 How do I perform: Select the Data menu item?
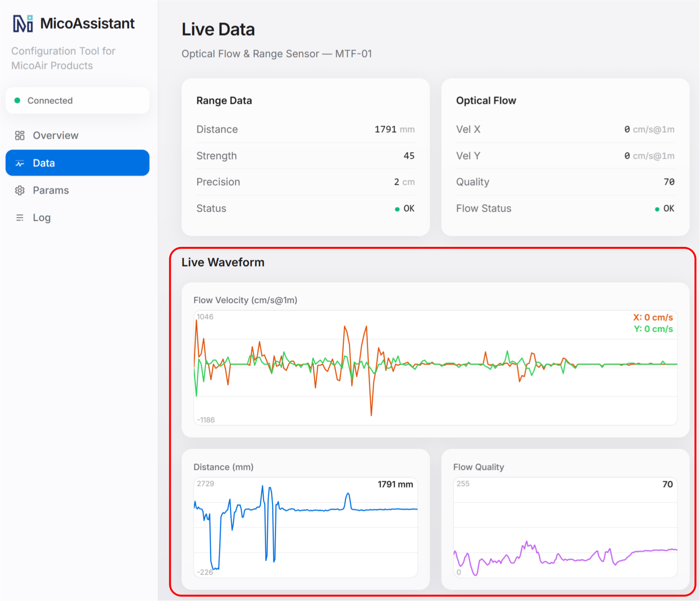pos(77,163)
